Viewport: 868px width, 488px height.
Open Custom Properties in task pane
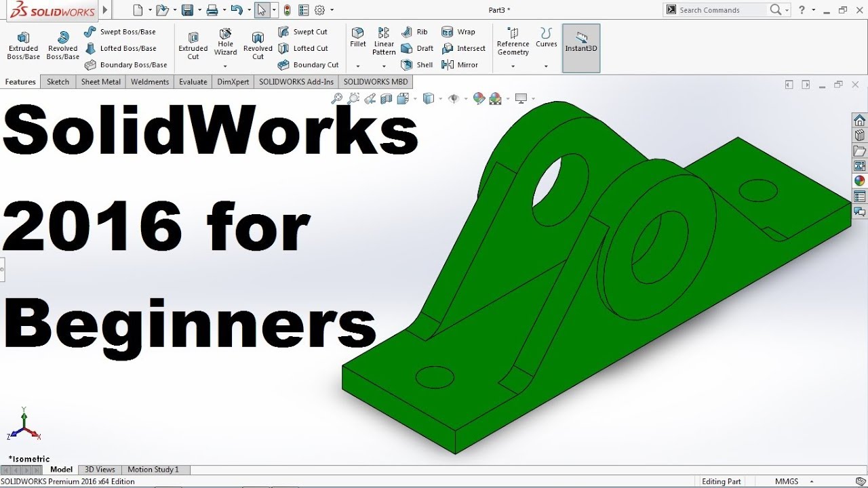coord(859,197)
